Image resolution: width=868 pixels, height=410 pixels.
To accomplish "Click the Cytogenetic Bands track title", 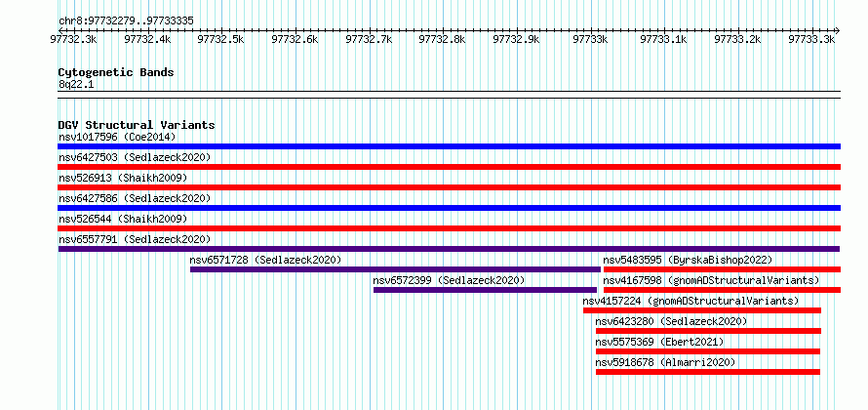I will (x=116, y=72).
